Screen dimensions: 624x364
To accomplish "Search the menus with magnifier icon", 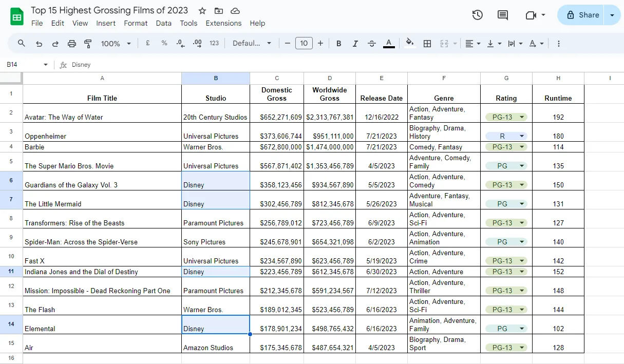I will 22,43.
